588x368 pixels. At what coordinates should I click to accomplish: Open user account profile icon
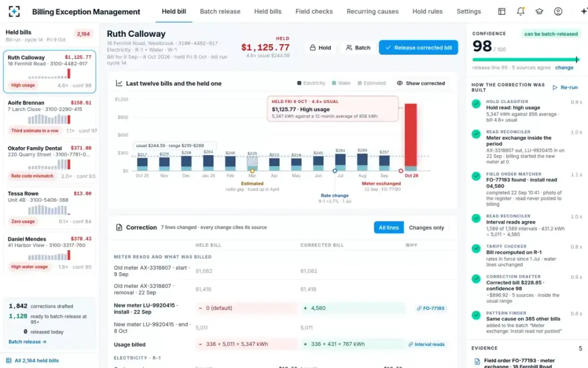coord(558,11)
